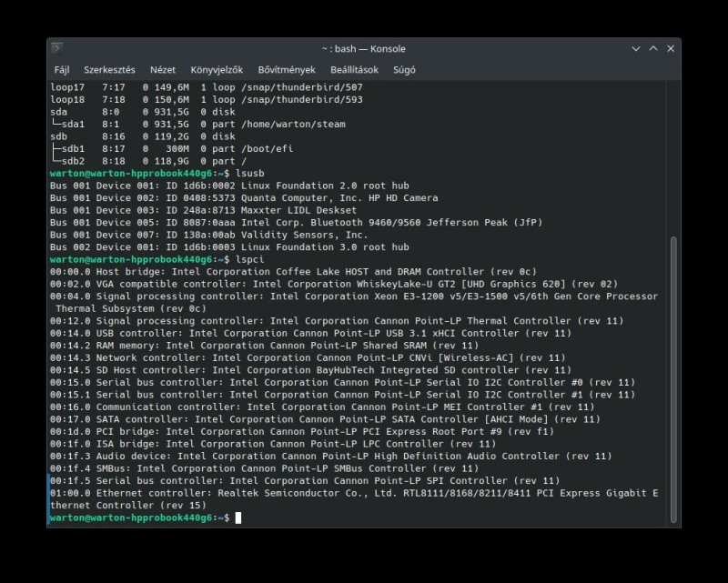Viewport: 728px width, 583px height.
Task: Click the SMBus Controller line
Action: 265,468
